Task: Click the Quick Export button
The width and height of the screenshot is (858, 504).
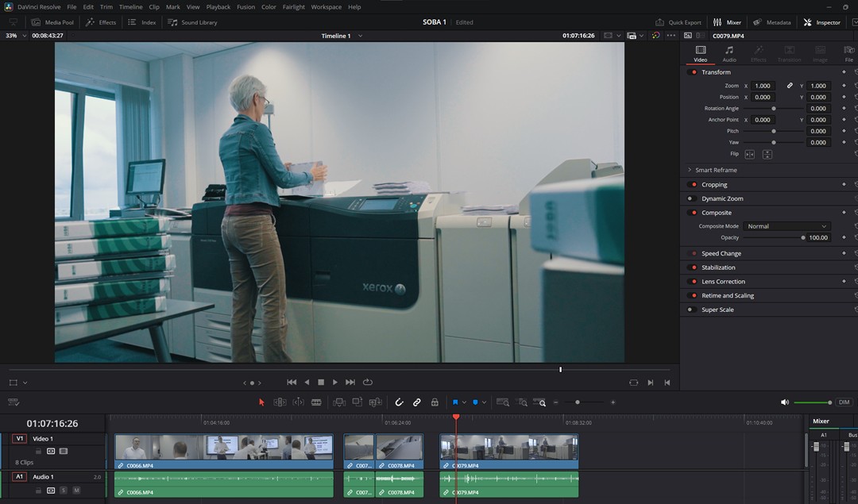Action: 678,22
